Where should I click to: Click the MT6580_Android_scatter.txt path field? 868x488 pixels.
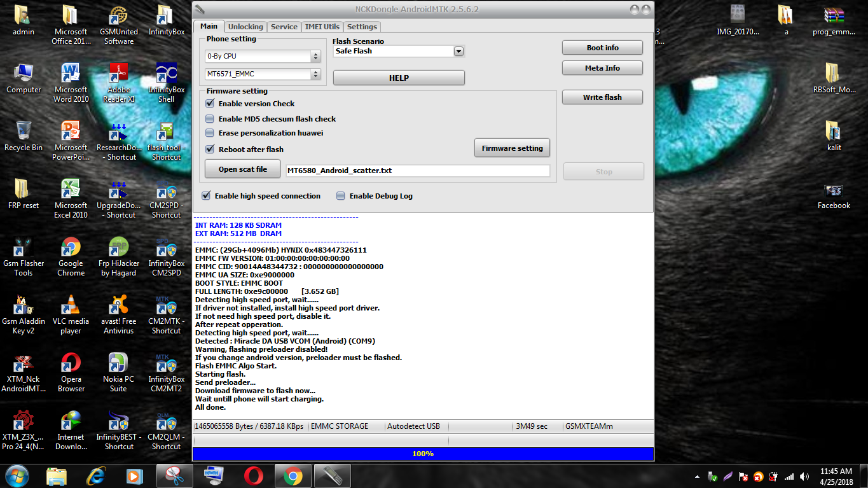[418, 171]
